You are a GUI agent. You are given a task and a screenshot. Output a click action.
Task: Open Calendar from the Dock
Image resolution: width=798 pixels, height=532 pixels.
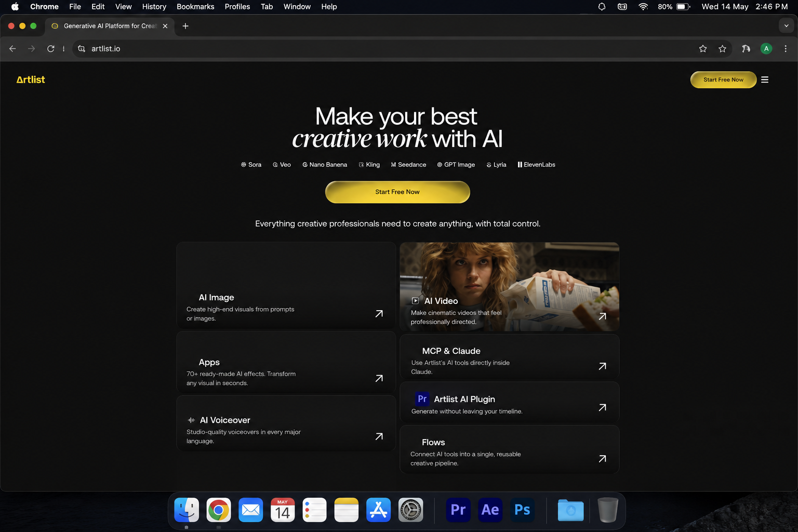[x=283, y=510]
